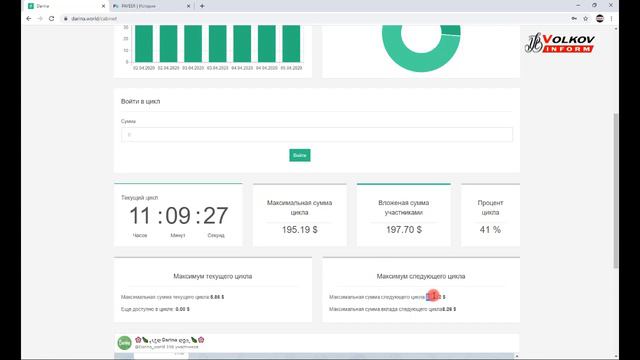Close the Darina tab
This screenshot has height=360, width=640.
point(103,6)
